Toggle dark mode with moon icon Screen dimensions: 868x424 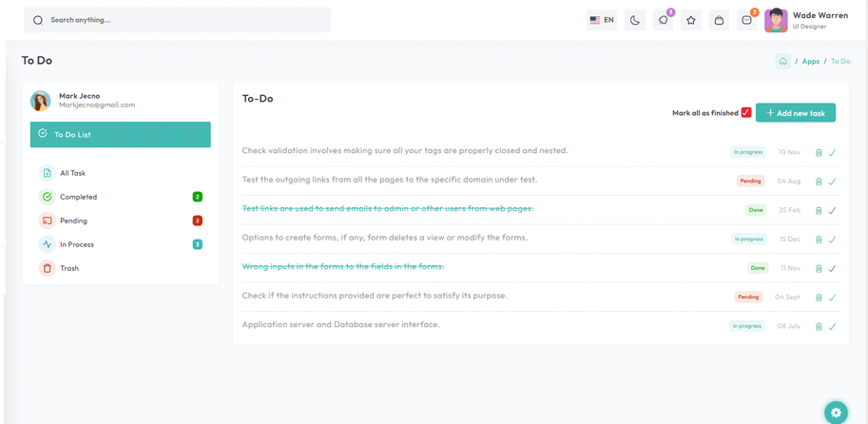(635, 20)
